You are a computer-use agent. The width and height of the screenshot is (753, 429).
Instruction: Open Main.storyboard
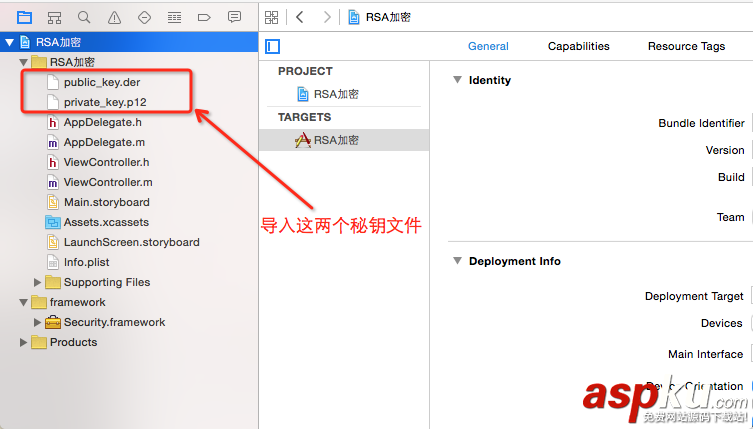point(107,202)
